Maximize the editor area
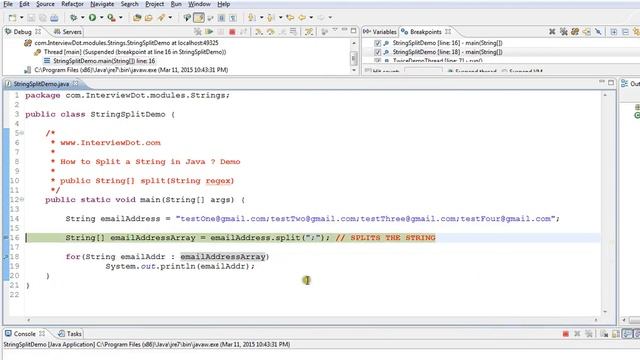640x360 pixels. 611,83
